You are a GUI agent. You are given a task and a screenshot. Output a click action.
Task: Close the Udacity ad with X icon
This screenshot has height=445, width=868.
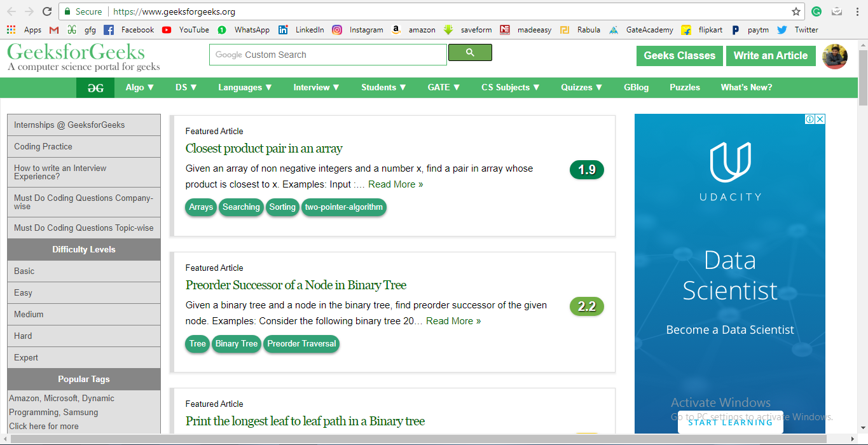[820, 120]
